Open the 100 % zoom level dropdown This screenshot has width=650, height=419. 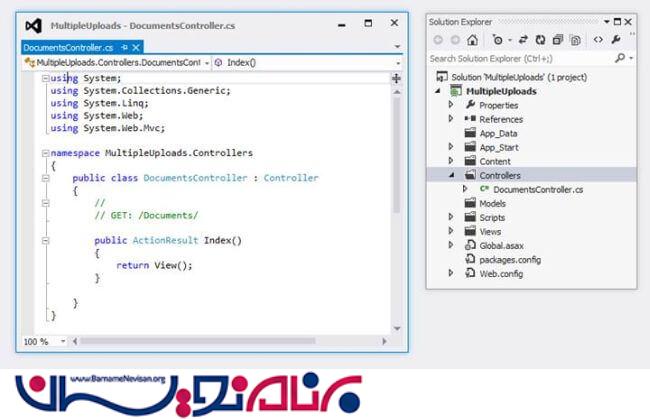point(63,341)
